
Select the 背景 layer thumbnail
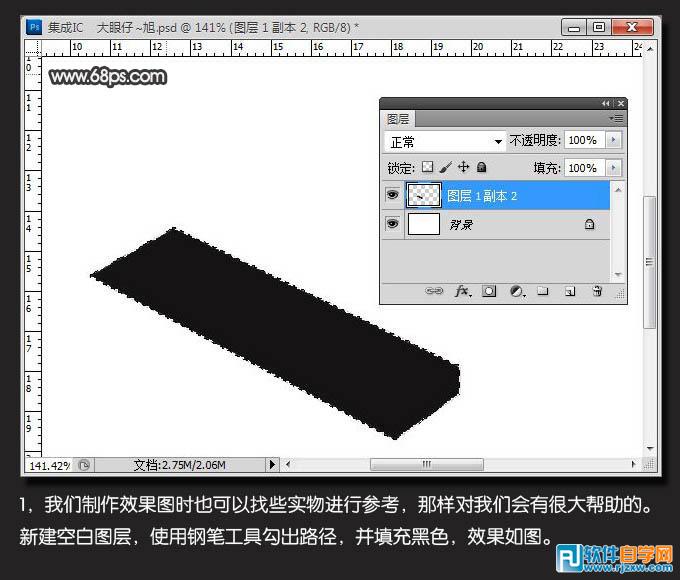coord(424,224)
